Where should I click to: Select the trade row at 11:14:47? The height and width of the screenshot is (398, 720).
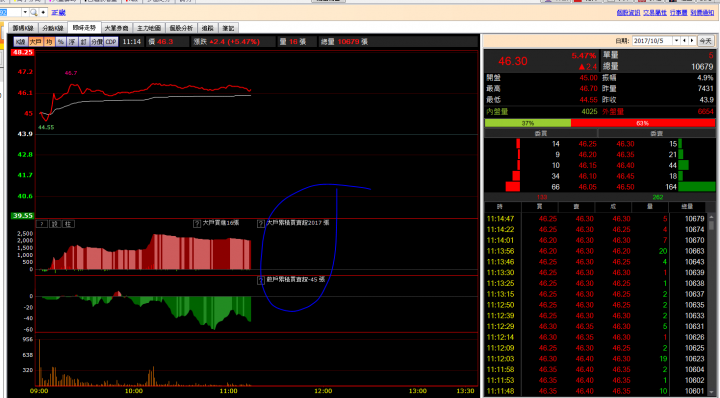596,219
